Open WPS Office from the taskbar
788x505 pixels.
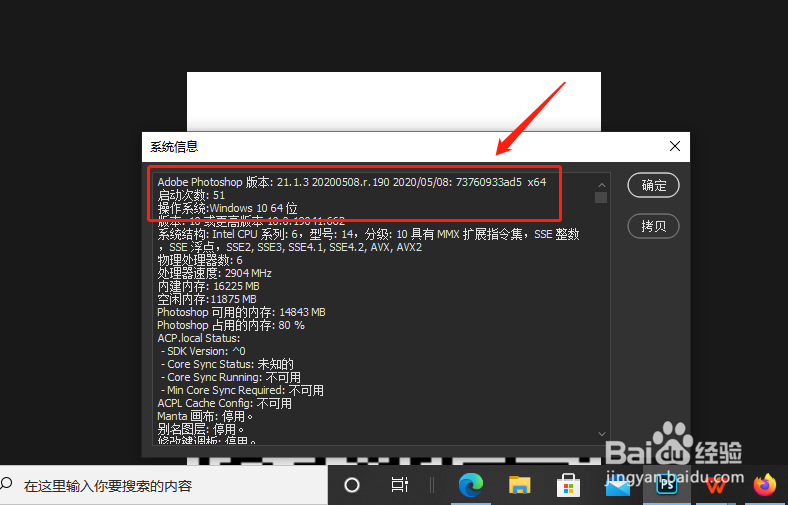716,485
